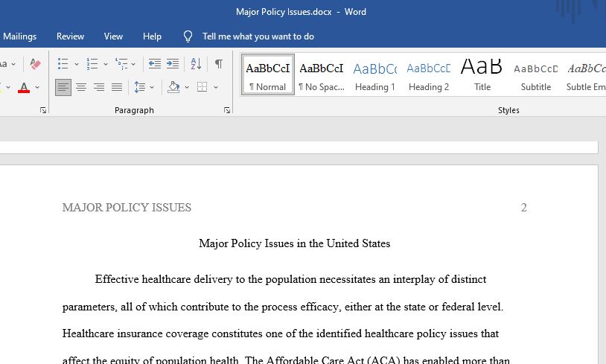Viewport: 606px width, 364px height.
Task: Switch to the View tab
Action: click(x=113, y=36)
